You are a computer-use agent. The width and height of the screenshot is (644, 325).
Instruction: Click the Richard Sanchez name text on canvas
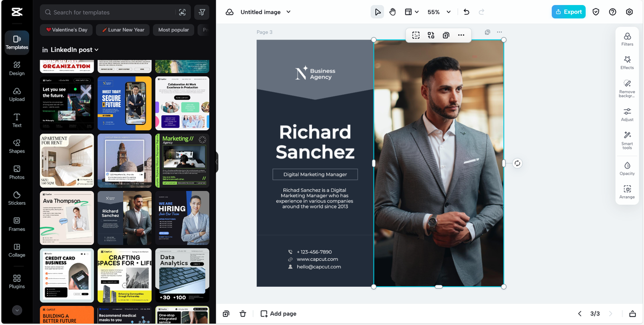point(315,142)
